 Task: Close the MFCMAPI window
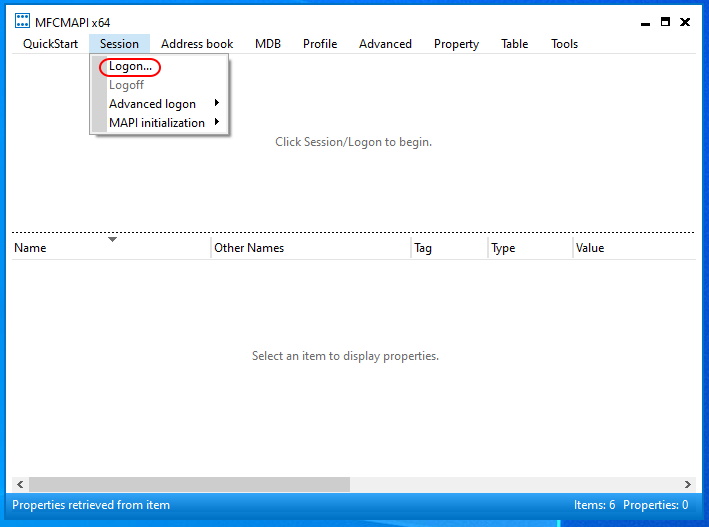click(x=685, y=22)
